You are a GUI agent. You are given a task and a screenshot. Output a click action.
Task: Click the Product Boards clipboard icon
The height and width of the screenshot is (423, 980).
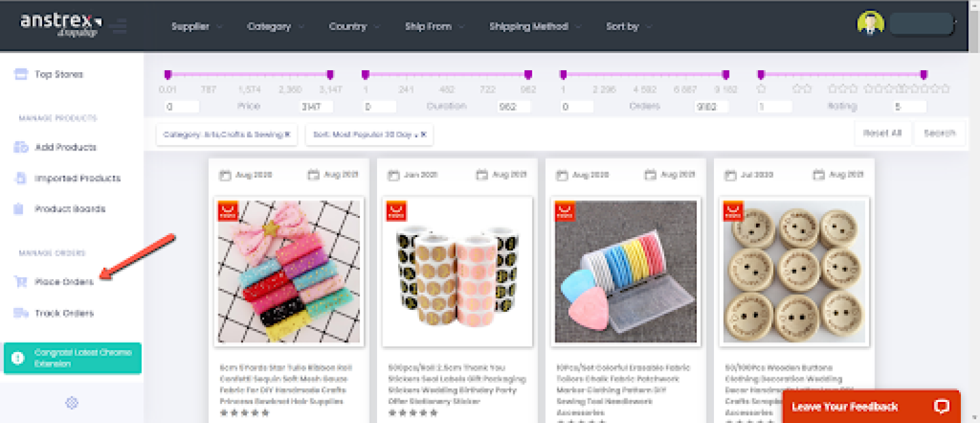coord(19,209)
